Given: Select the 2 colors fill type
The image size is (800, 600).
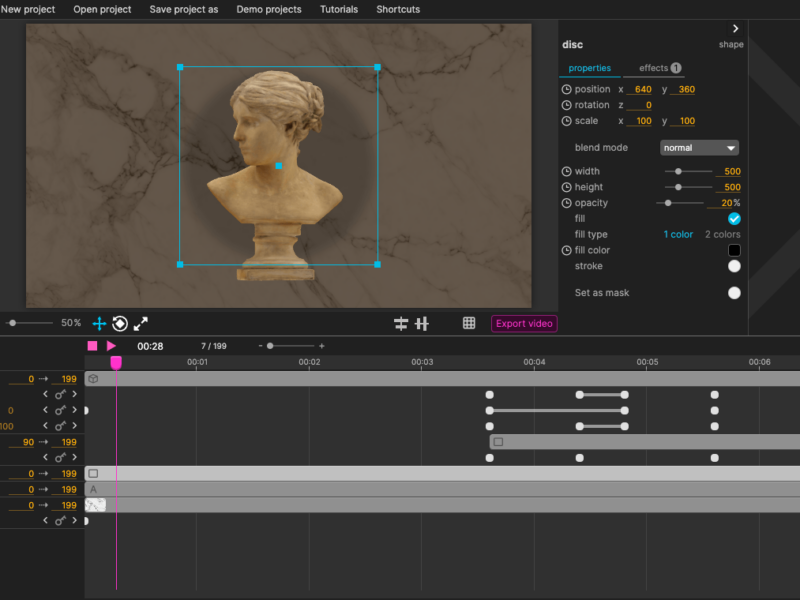Looking at the screenshot, I should coord(722,235).
